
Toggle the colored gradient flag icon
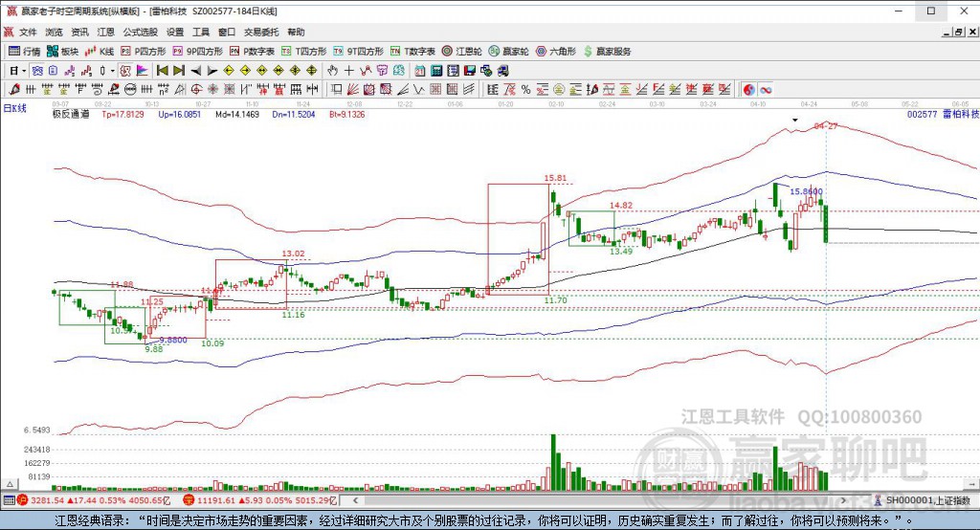142,71
